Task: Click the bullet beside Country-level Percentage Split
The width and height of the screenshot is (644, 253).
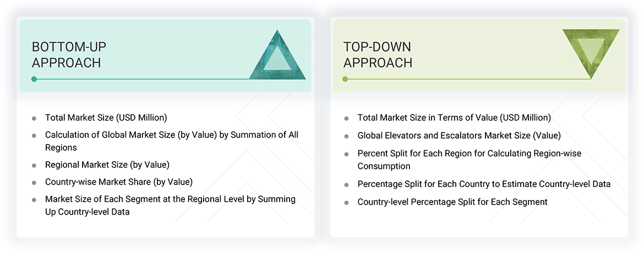Action: coord(346,202)
